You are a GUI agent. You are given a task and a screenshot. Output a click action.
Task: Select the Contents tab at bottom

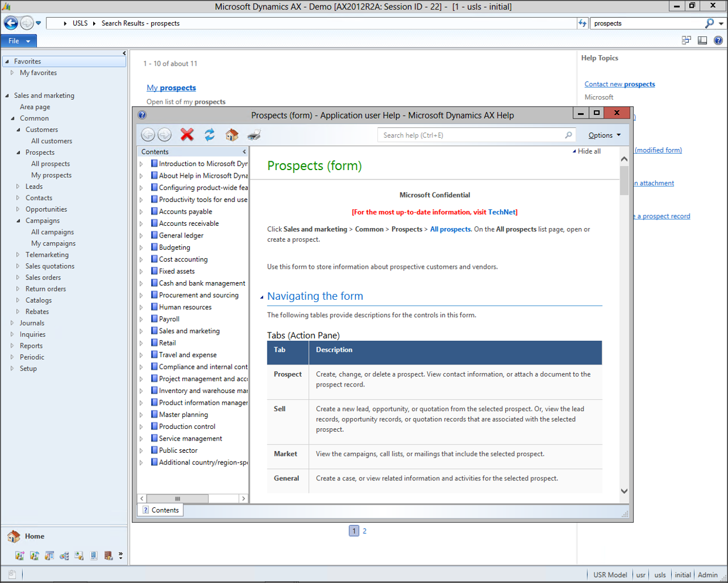click(x=161, y=510)
